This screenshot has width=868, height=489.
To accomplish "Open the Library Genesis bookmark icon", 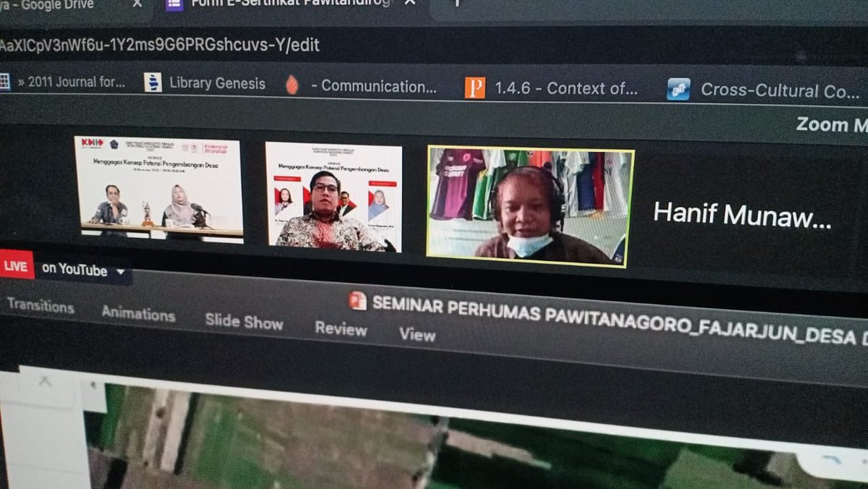I will (x=153, y=82).
